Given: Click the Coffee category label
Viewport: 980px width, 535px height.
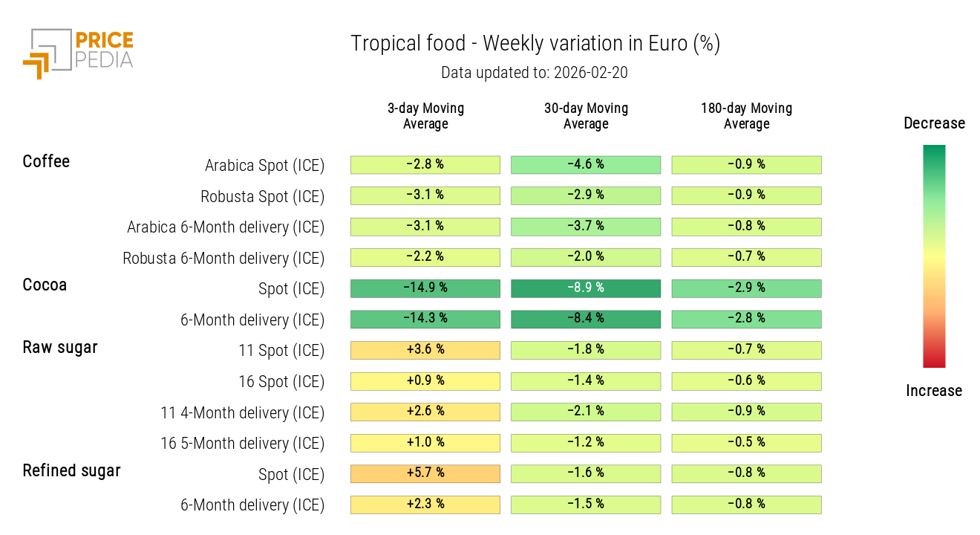Looking at the screenshot, I should 46,161.
